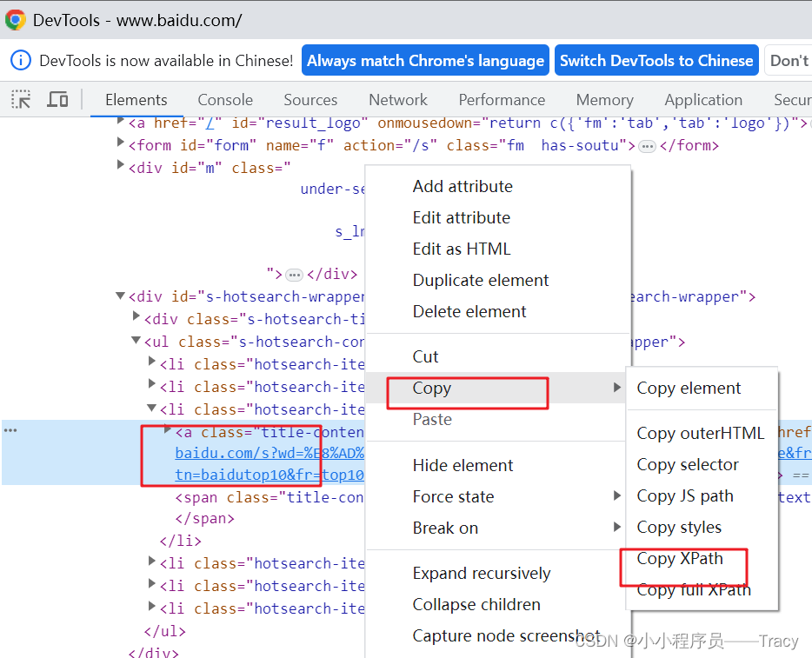This screenshot has height=658, width=812.
Task: Click the blue info icon in the notification bar
Action: pos(21,61)
